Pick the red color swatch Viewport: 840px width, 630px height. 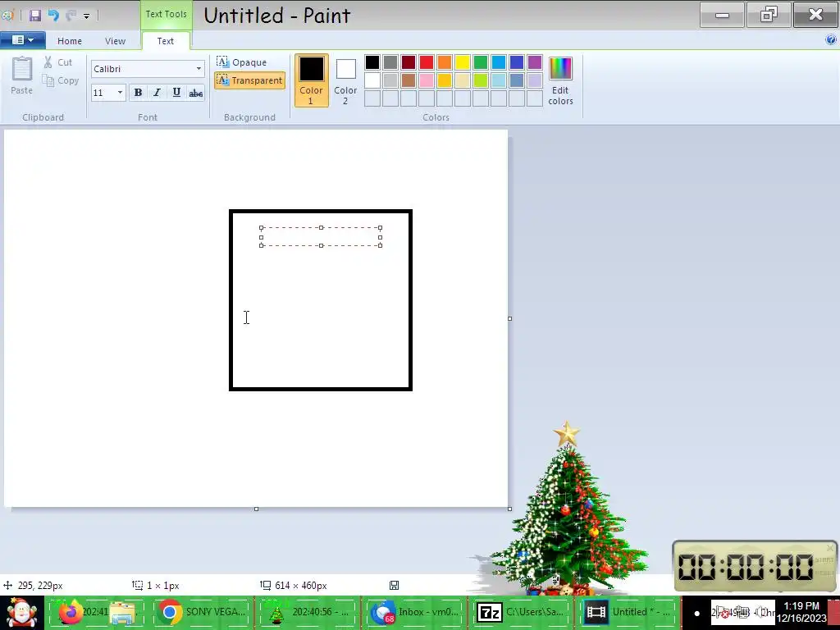coord(427,62)
